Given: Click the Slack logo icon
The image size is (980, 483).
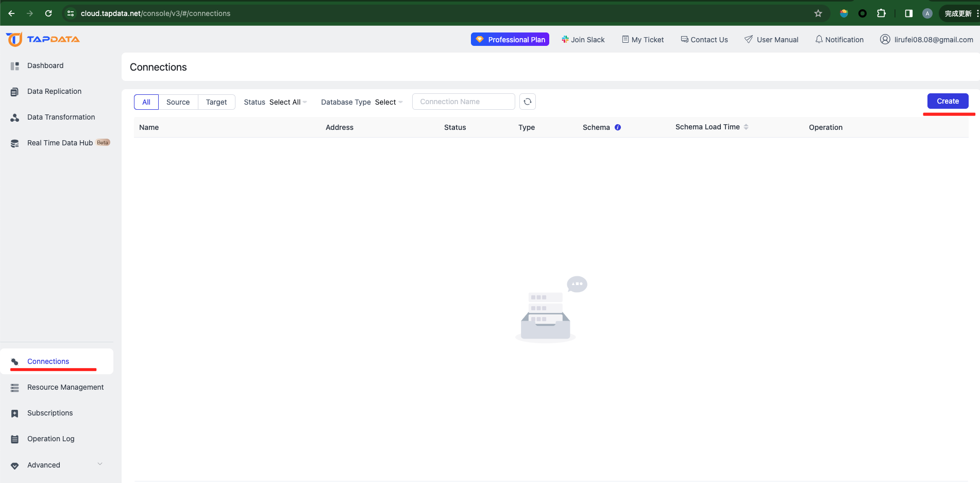Looking at the screenshot, I should click(565, 39).
